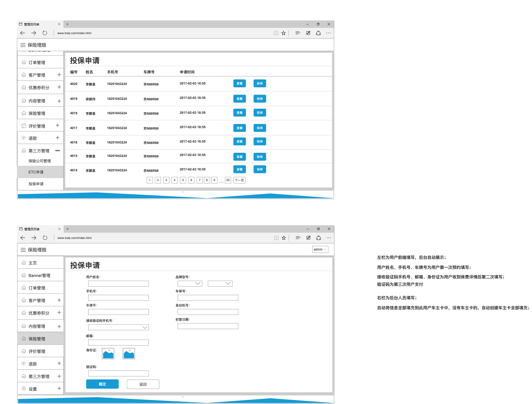Go back in the top browser window

pos(23,33)
